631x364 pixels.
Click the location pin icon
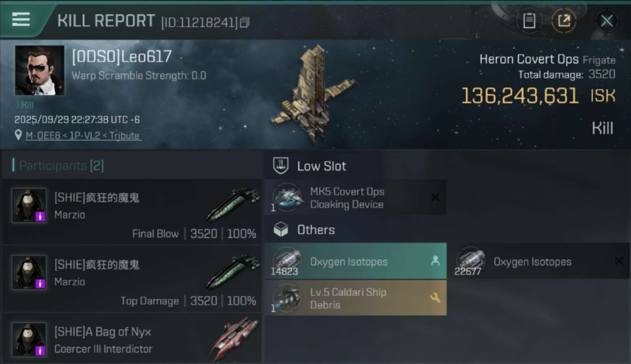click(x=18, y=135)
